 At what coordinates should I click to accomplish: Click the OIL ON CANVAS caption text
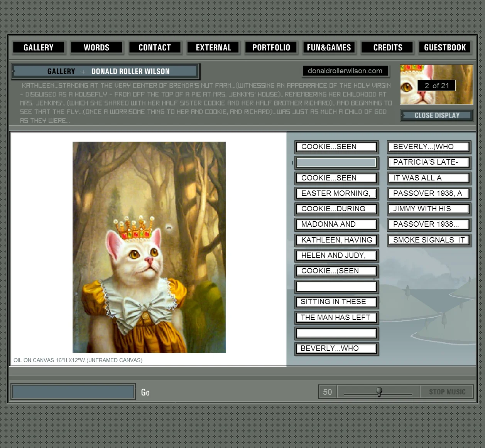tap(78, 360)
